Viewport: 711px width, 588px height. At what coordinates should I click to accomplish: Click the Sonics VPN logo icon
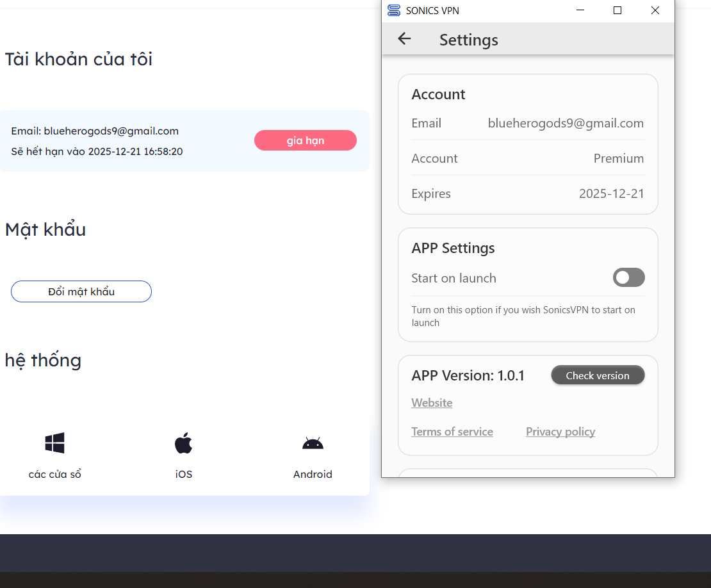394,10
